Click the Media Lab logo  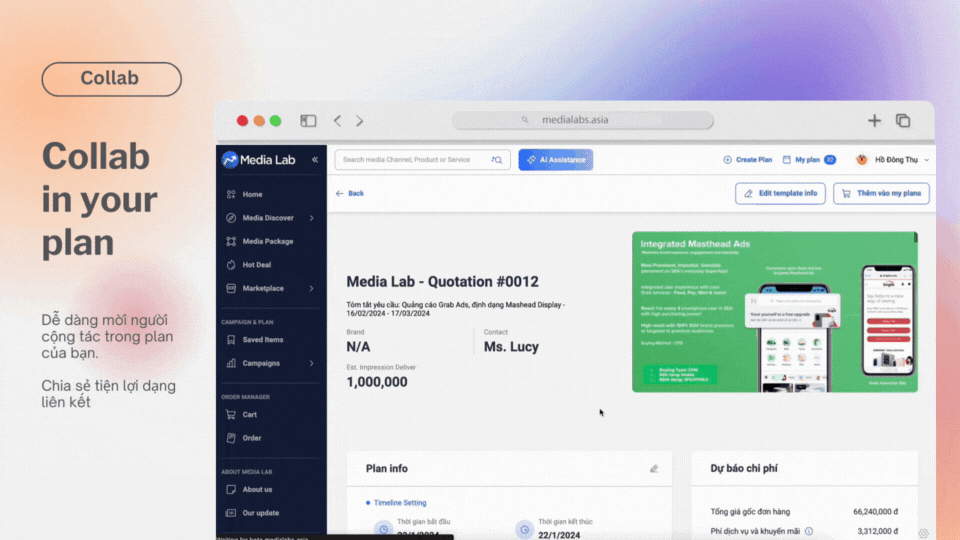[258, 160]
